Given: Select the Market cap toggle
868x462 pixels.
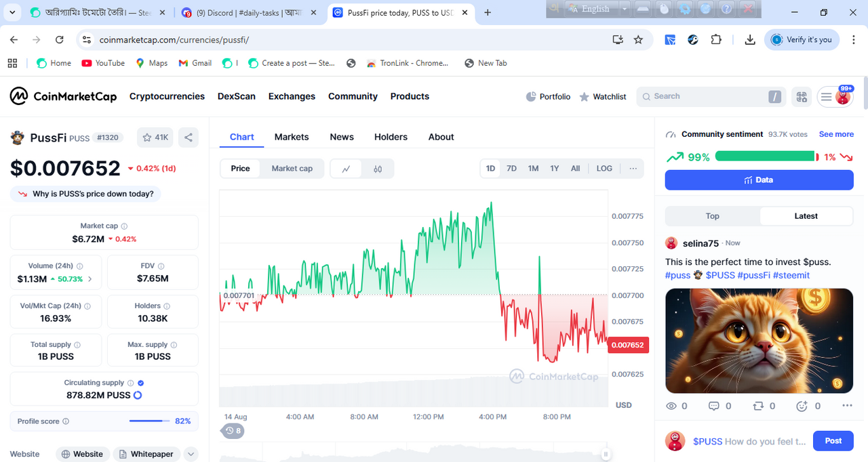Looking at the screenshot, I should (x=292, y=169).
